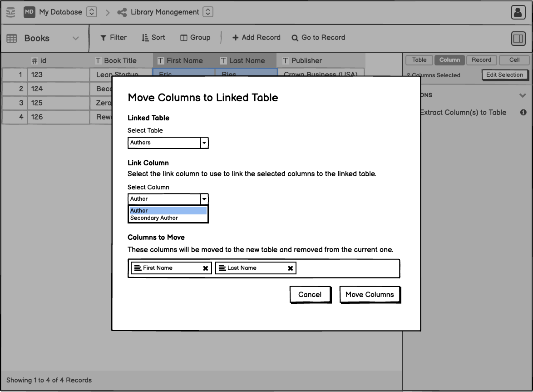This screenshot has height=392, width=533.
Task: Click the Books table grid icon
Action: (11, 39)
